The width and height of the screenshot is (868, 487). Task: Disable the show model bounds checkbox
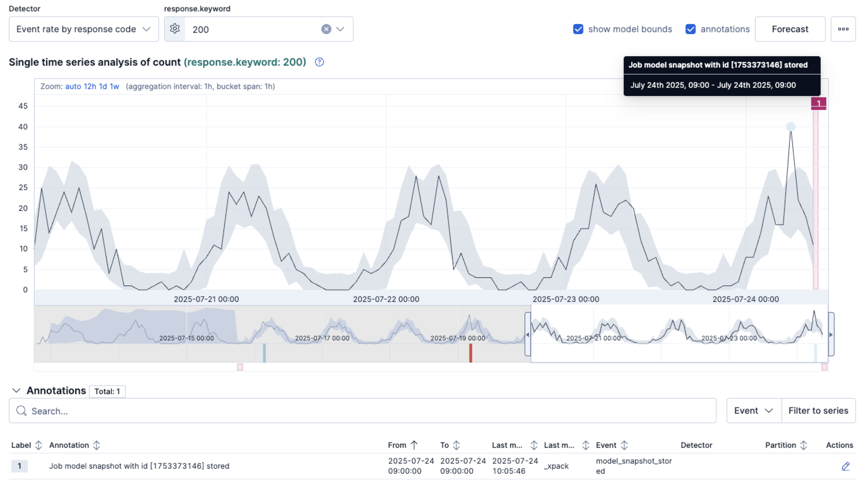click(x=578, y=29)
